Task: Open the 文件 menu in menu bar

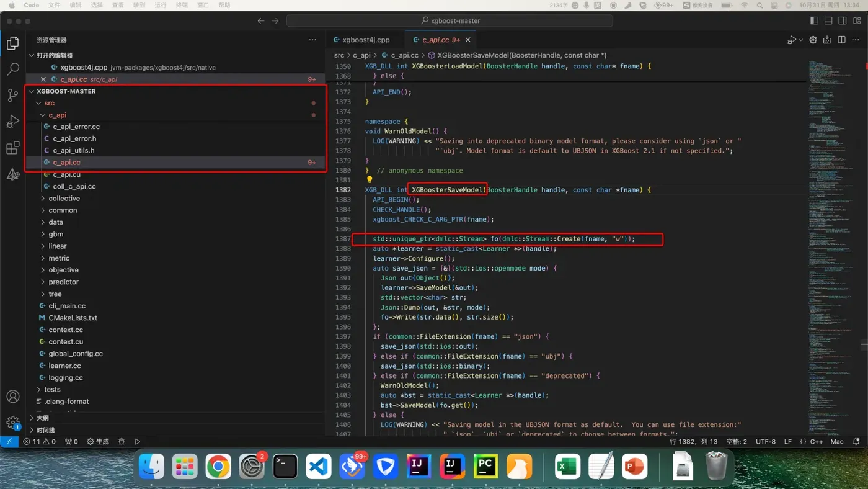Action: 54,5
